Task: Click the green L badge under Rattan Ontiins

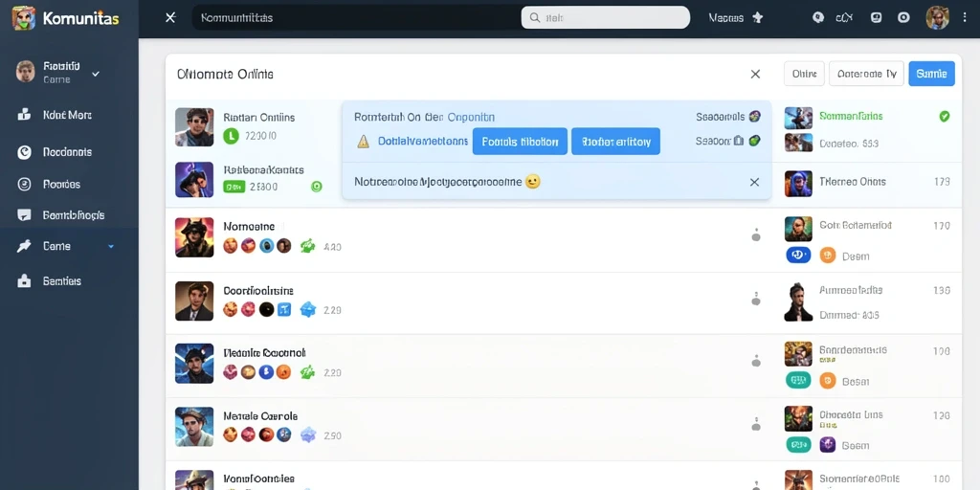Action: pos(231,135)
